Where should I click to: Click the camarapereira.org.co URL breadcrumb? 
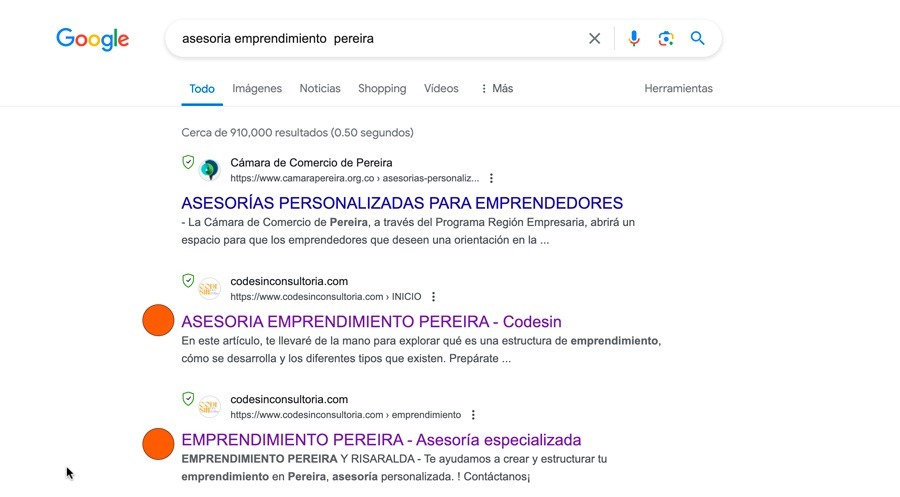(354, 178)
